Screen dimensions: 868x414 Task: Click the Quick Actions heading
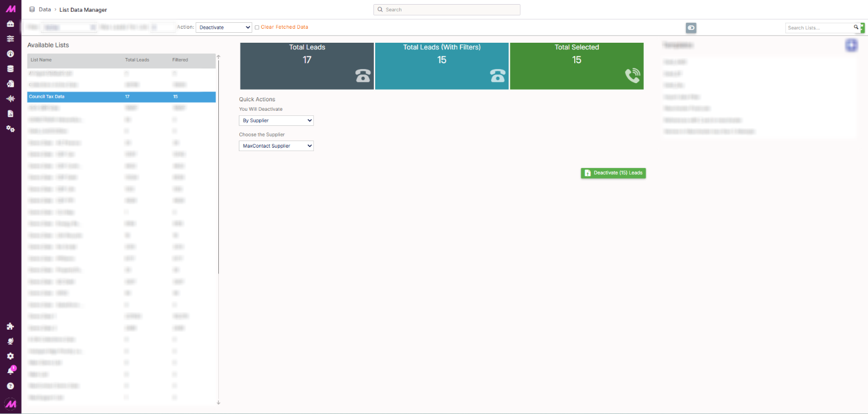257,100
